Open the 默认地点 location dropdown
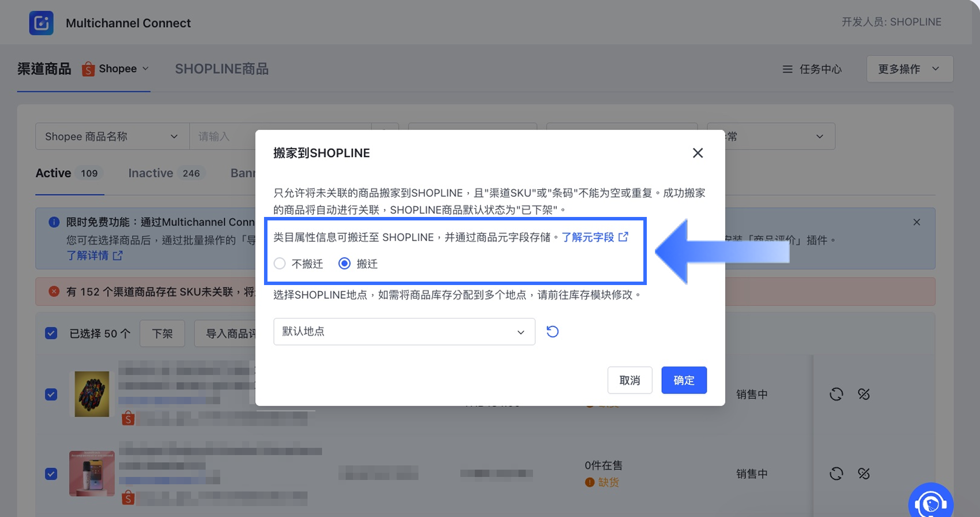Screen dimensions: 980x517 click(x=404, y=332)
